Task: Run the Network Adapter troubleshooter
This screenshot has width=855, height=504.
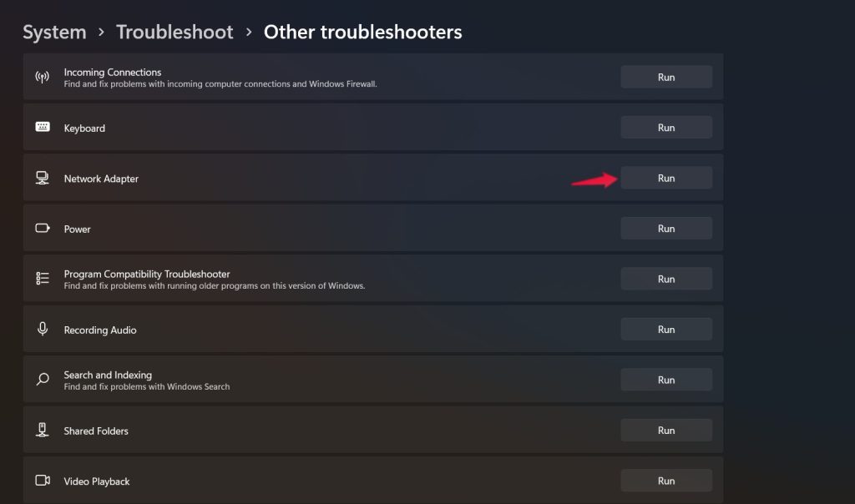Action: tap(665, 179)
